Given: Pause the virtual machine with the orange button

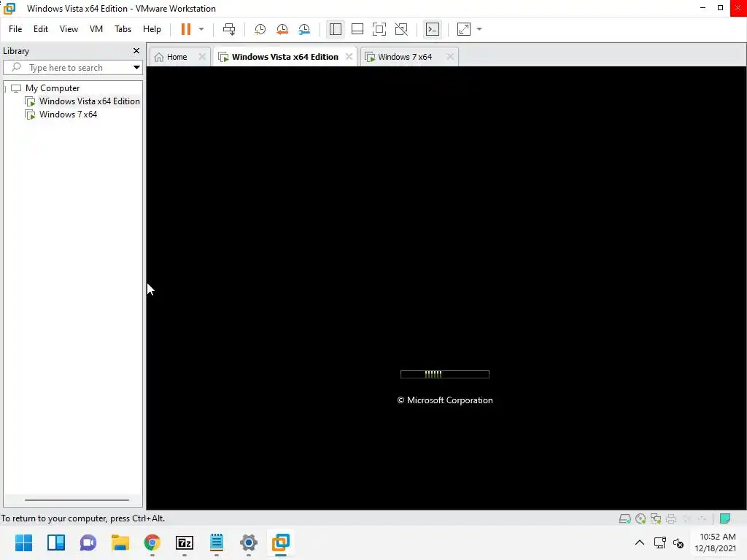Looking at the screenshot, I should coord(186,29).
